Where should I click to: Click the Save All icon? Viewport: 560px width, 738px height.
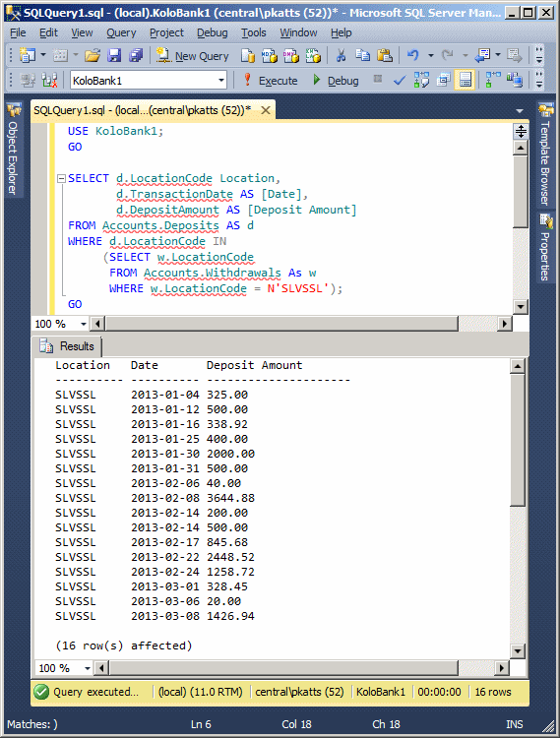coord(136,56)
